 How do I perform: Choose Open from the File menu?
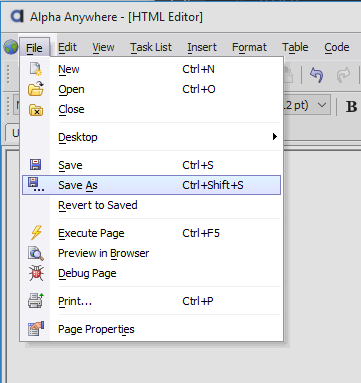(152, 89)
